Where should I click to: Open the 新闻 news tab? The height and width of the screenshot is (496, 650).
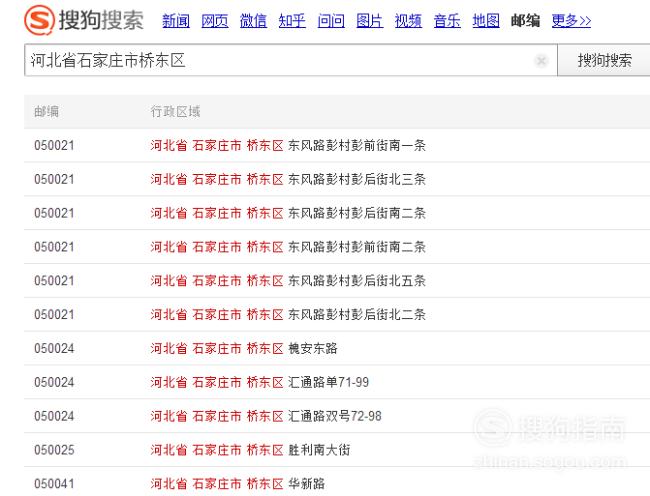[x=176, y=20]
